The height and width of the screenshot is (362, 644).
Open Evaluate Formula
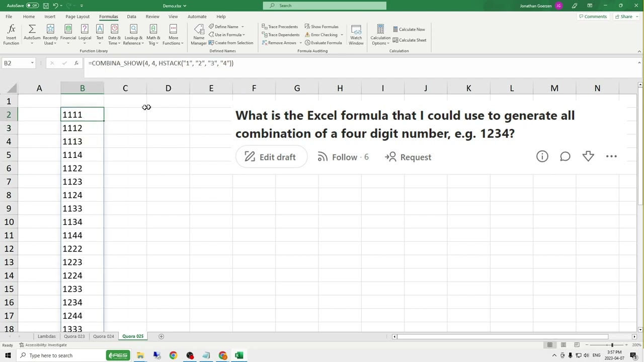[x=323, y=43]
